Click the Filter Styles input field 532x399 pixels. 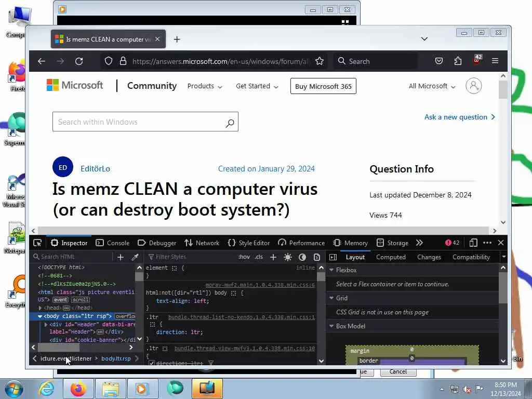pyautogui.click(x=192, y=257)
